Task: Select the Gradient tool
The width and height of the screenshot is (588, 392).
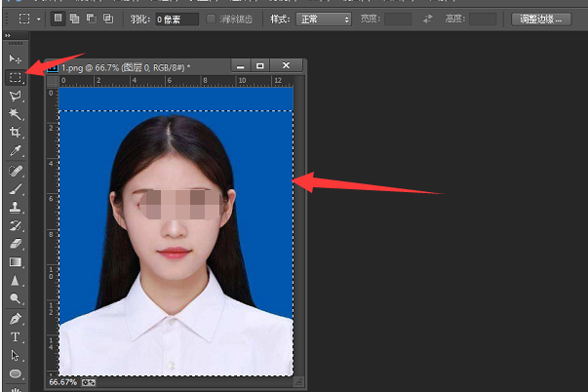Action: pyautogui.click(x=16, y=262)
